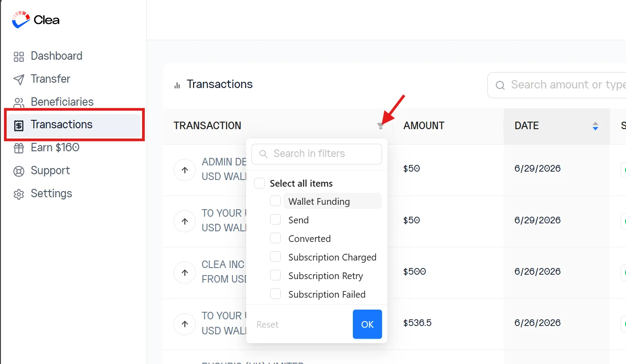Check the Wallet Funding filter checkbox
The height and width of the screenshot is (364, 626).
[x=275, y=201]
